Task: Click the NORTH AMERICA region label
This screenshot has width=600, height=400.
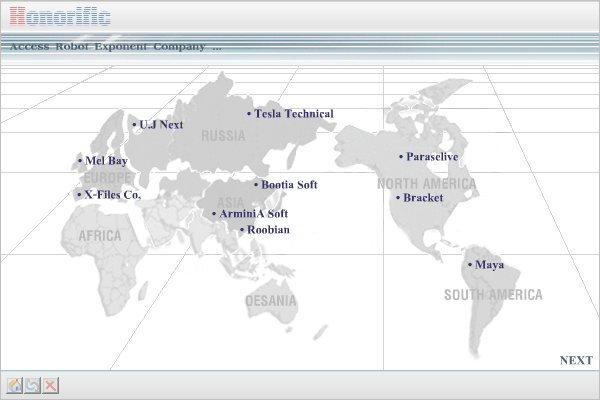Action: pyautogui.click(x=427, y=184)
